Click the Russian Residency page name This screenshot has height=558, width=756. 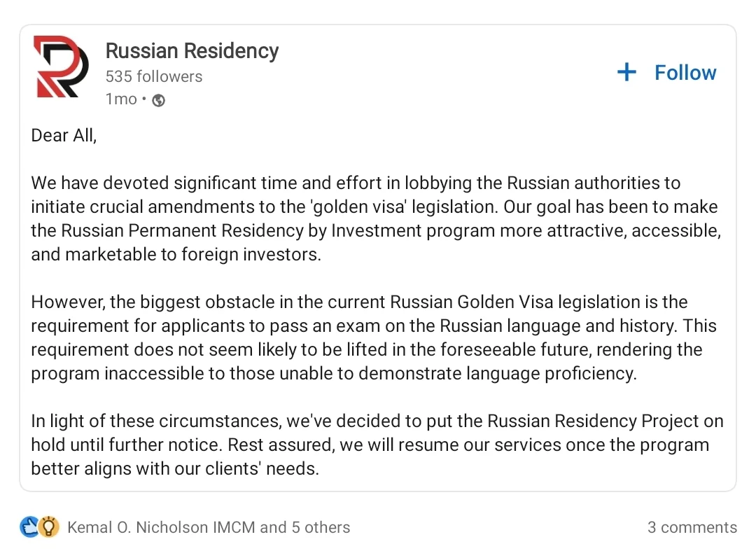(x=192, y=50)
